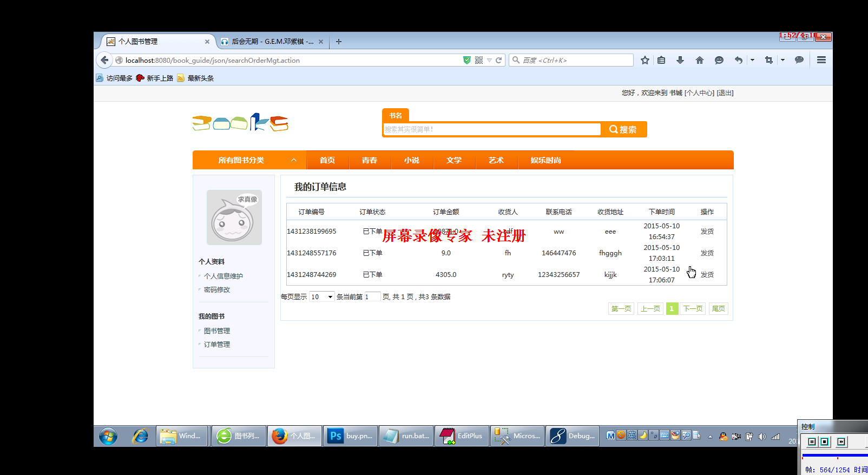Click the orange 搜索 search button

point(623,129)
